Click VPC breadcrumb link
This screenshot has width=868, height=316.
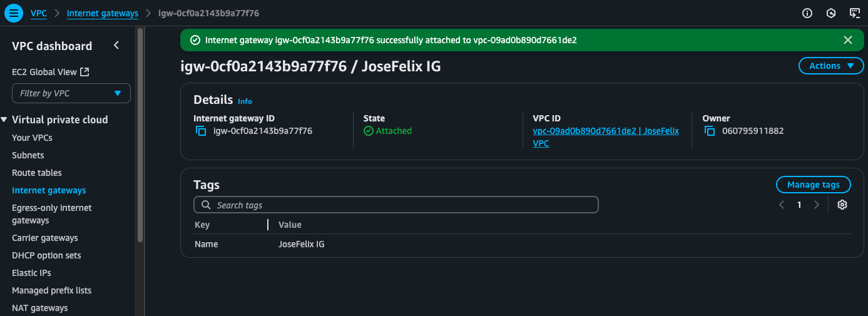(39, 13)
